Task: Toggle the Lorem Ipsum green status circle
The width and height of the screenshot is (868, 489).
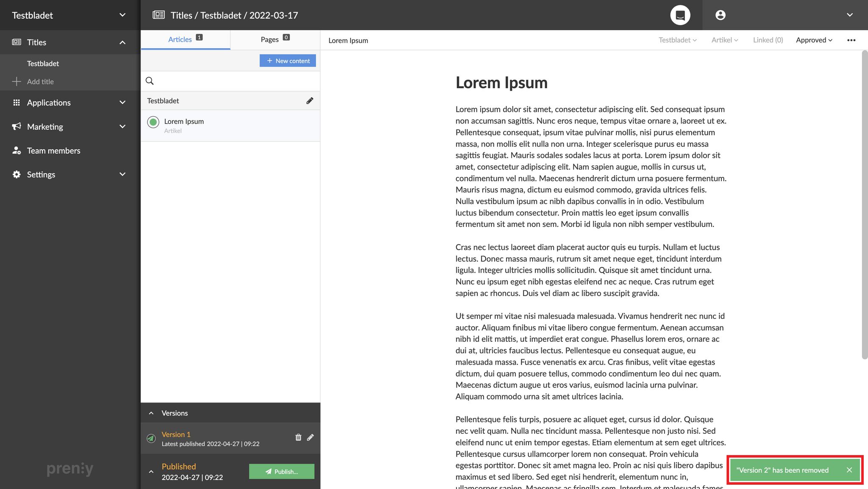Action: [x=153, y=122]
